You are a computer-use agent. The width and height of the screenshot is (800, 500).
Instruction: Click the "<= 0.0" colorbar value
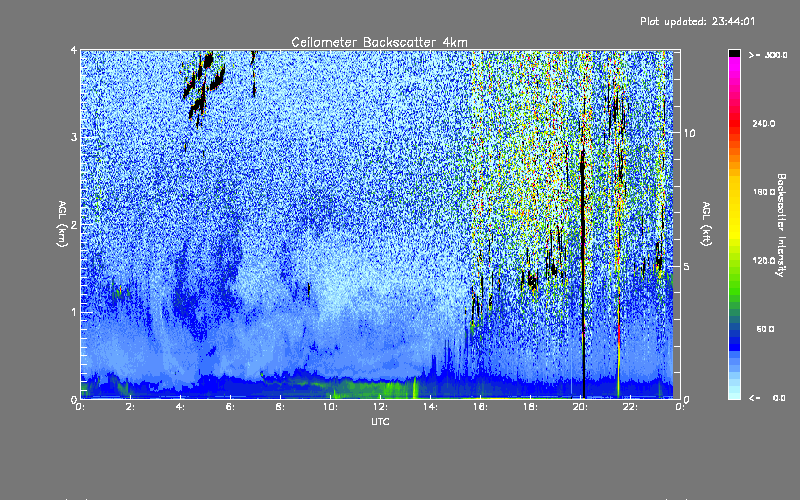coord(767,398)
